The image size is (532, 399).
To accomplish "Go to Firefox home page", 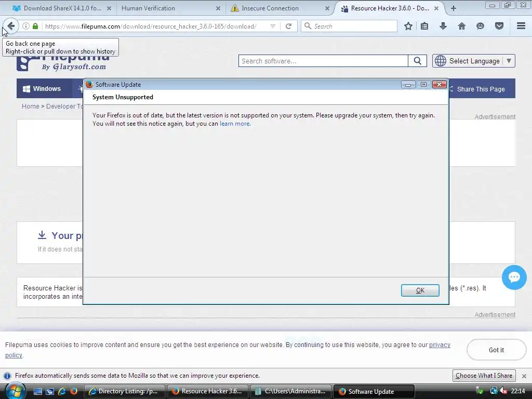I will [x=462, y=26].
